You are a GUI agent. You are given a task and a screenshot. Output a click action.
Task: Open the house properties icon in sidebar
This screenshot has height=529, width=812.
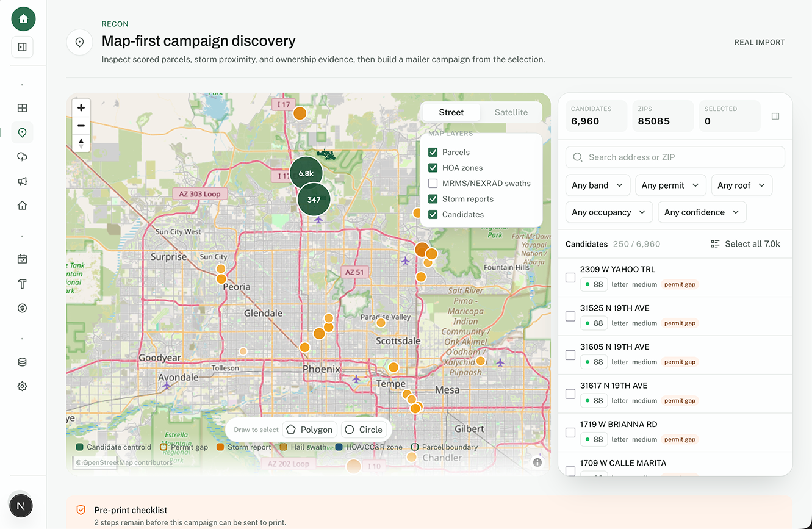point(23,206)
